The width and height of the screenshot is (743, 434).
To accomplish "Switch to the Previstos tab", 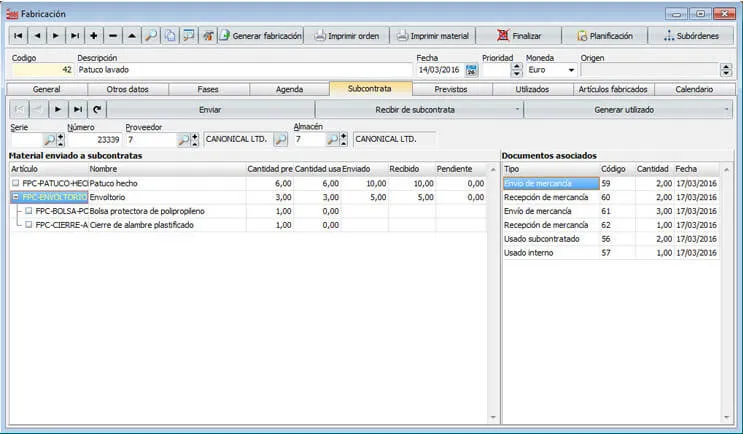I will pos(451,89).
